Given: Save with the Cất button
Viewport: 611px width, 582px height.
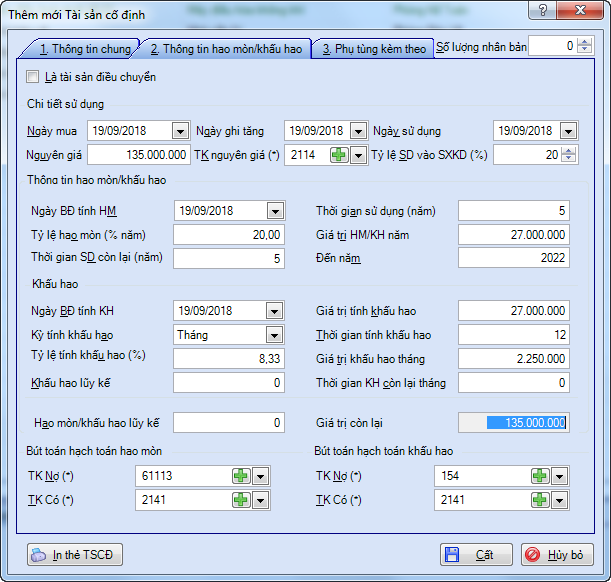Looking at the screenshot, I should click(476, 555).
